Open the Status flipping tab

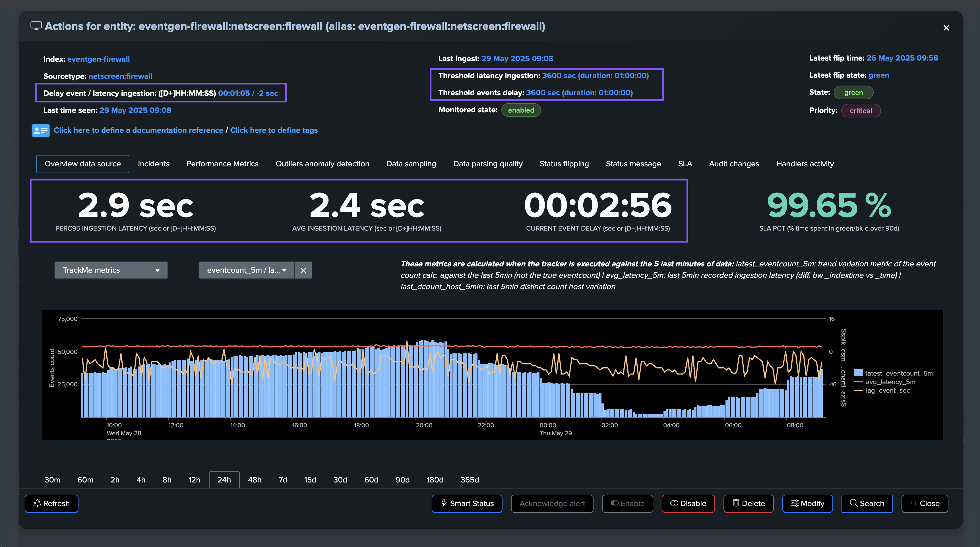(x=564, y=163)
